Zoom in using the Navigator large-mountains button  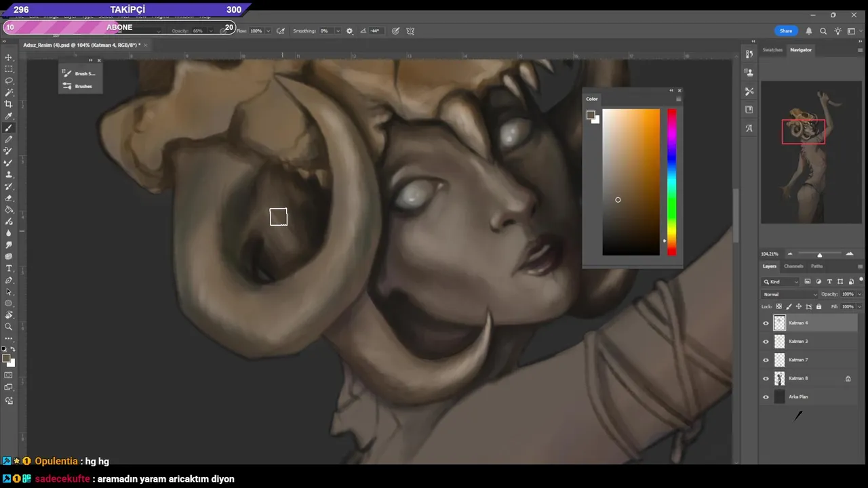850,254
